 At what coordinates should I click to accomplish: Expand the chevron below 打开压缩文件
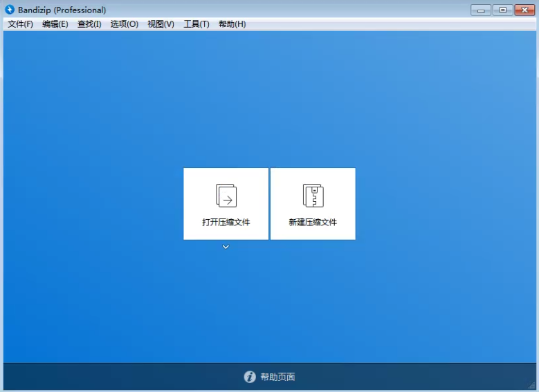226,247
